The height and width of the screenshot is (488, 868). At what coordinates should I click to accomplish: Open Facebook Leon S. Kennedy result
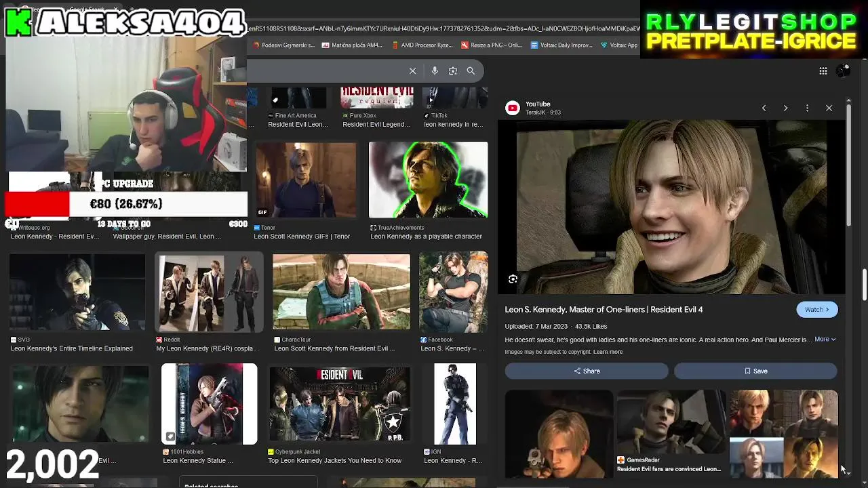[x=453, y=292]
